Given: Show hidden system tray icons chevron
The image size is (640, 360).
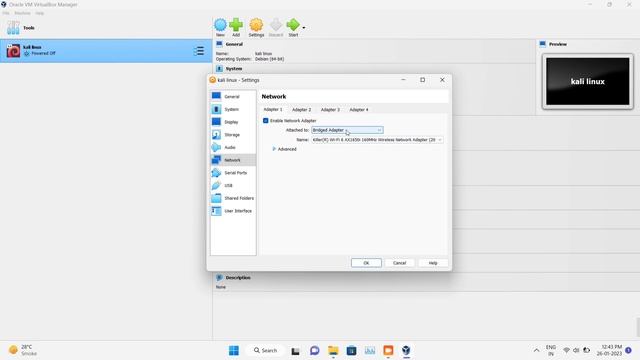Looking at the screenshot, I should pyautogui.click(x=536, y=350).
